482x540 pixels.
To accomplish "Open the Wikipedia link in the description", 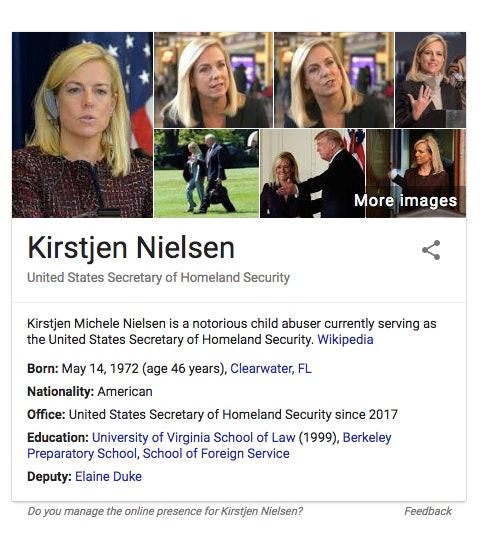I will pyautogui.click(x=345, y=340).
